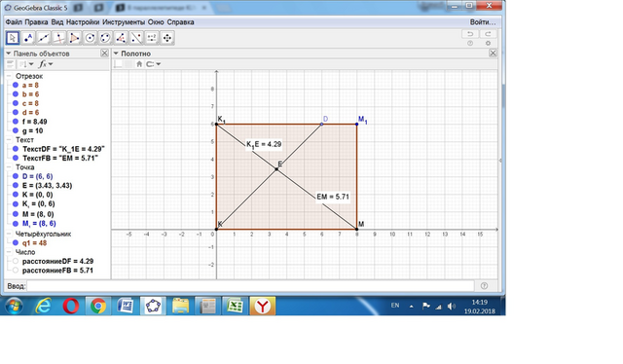This screenshot has width=623, height=364.
Task: Open Opera from the taskbar
Action: [71, 307]
